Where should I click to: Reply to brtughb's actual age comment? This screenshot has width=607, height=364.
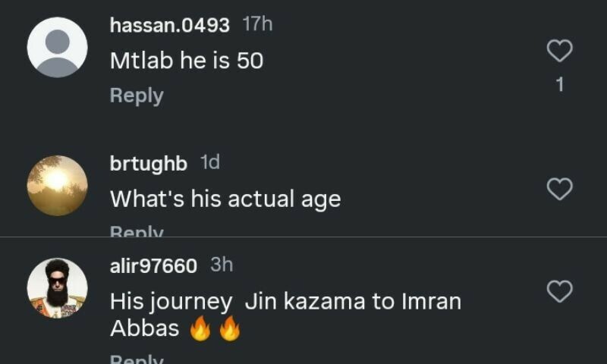coord(137,231)
